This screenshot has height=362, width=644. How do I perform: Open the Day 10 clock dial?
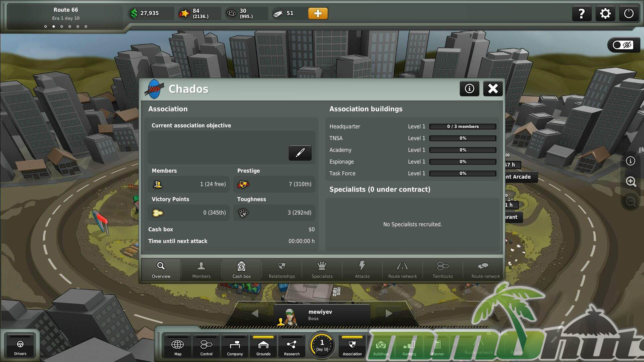pyautogui.click(x=322, y=345)
